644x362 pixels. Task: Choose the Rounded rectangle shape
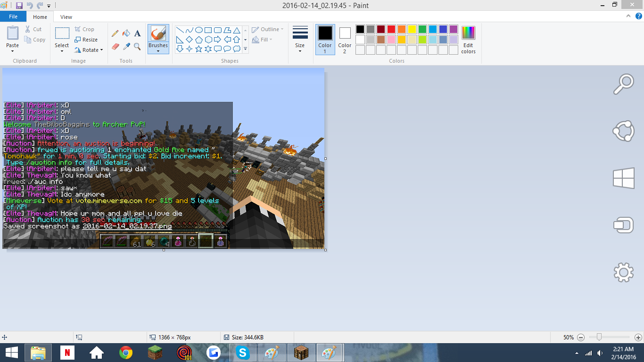217,30
